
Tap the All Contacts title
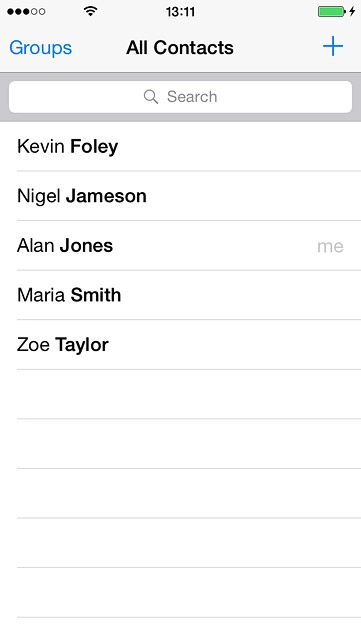pyautogui.click(x=180, y=47)
